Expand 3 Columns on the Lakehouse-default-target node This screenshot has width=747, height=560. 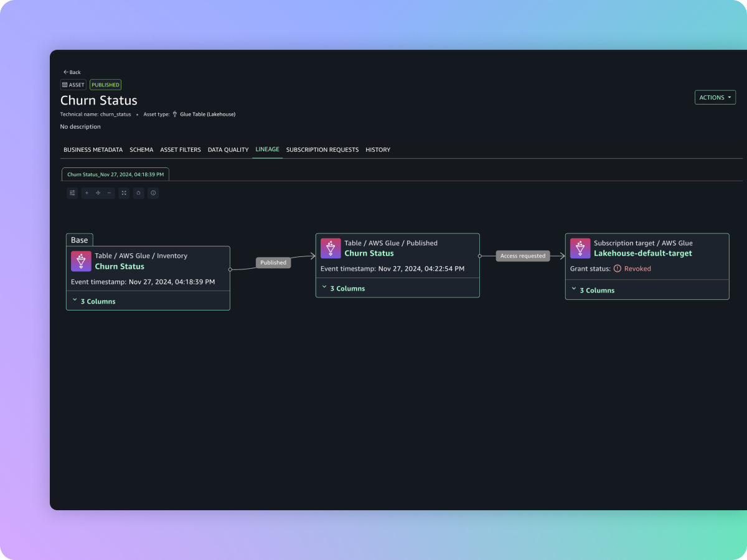(593, 291)
